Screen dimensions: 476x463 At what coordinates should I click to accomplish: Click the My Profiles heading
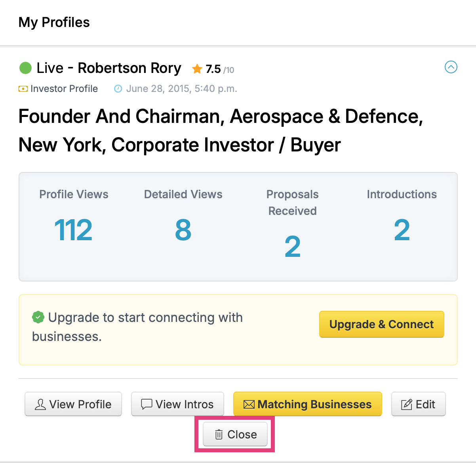coord(54,22)
